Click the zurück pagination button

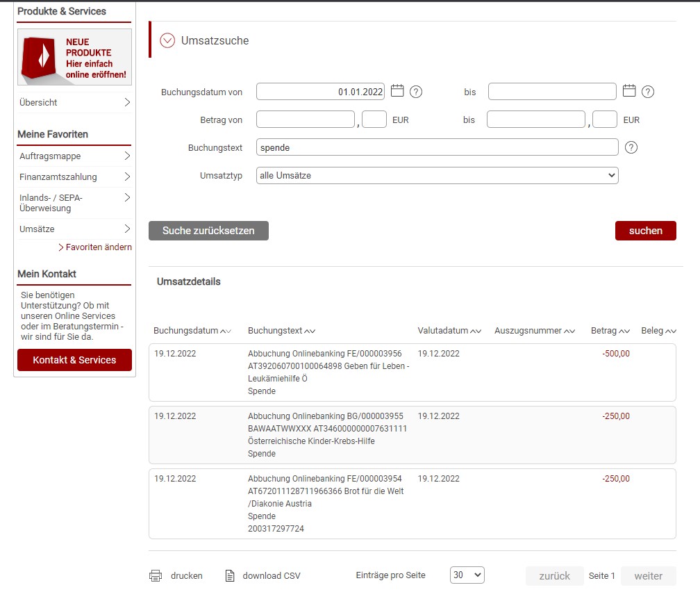tap(554, 576)
